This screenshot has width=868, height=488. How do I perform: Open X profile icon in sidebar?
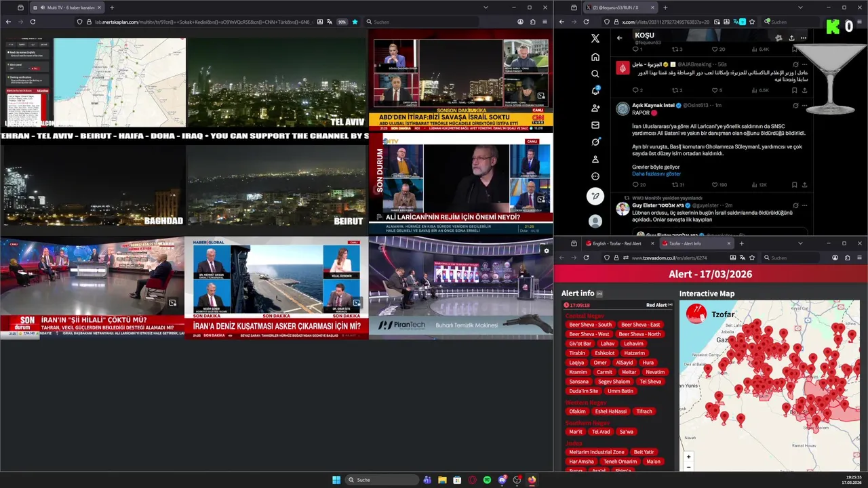(595, 159)
